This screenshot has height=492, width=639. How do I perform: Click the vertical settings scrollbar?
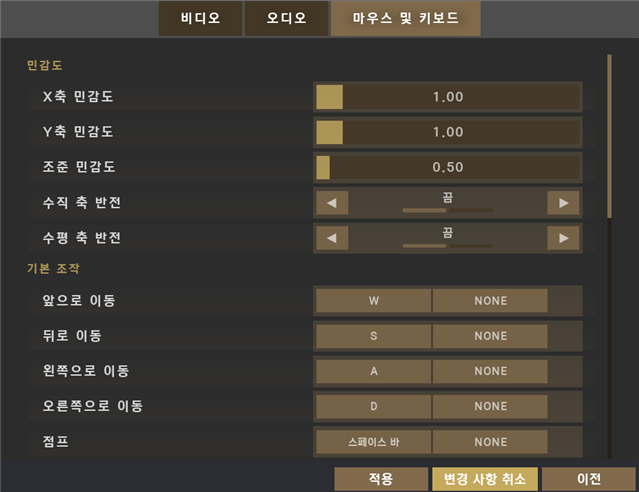pos(609,136)
